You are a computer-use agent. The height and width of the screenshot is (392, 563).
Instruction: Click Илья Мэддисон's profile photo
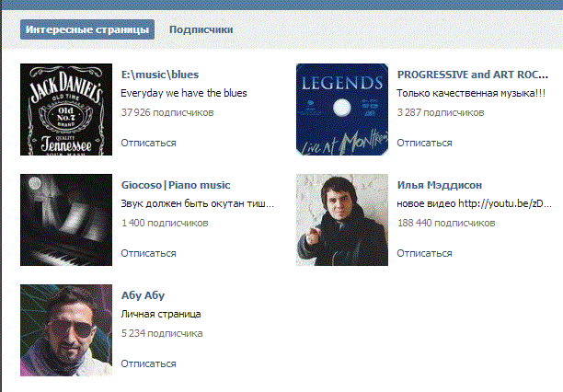point(342,220)
